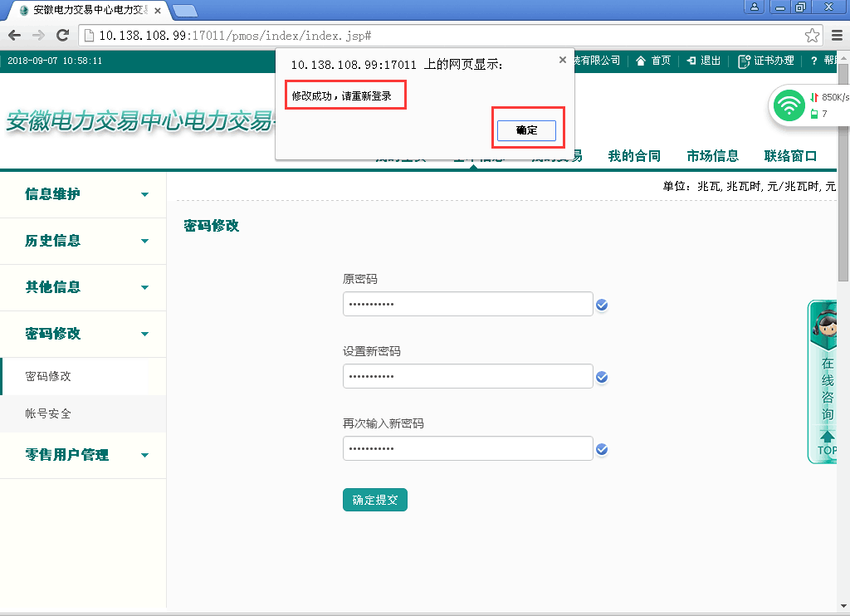This screenshot has height=616, width=850.
Task: Expand the 历史信息 sidebar section
Action: click(x=83, y=241)
